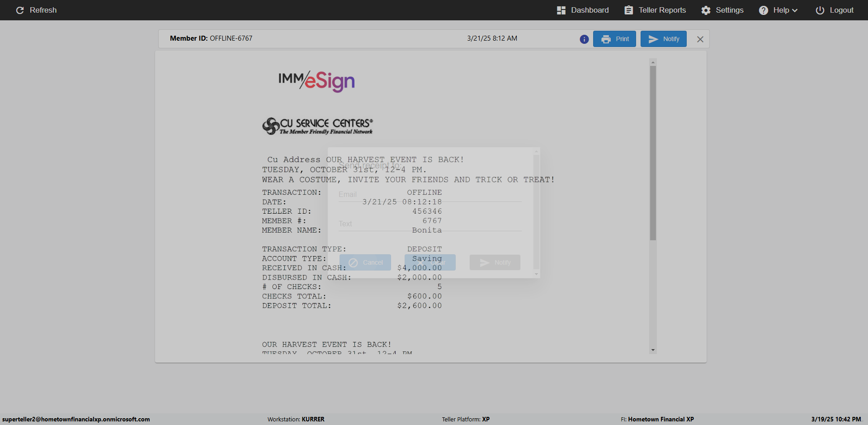
Task: Click the $2,600.00 deposit total amount
Action: coord(420,306)
